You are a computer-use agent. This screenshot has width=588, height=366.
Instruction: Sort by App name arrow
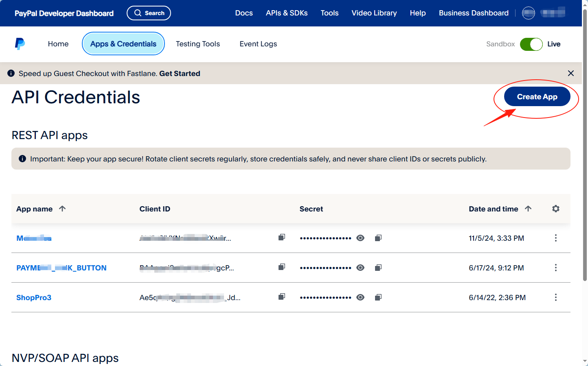click(62, 209)
